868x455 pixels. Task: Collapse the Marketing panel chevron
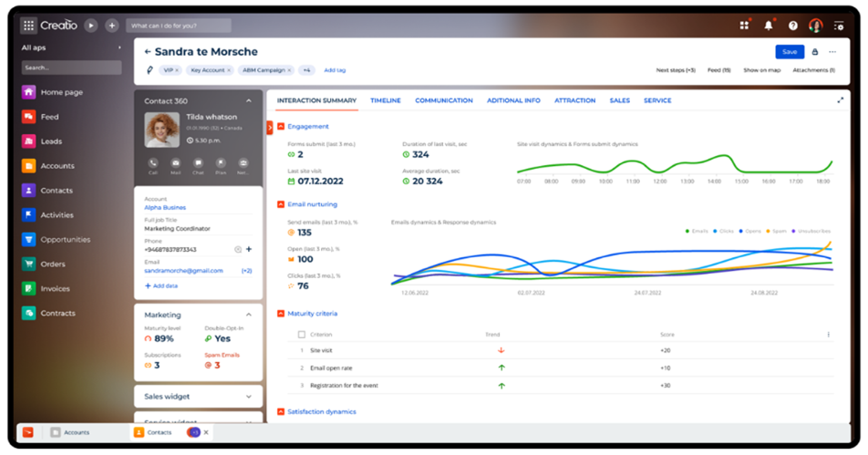249,315
